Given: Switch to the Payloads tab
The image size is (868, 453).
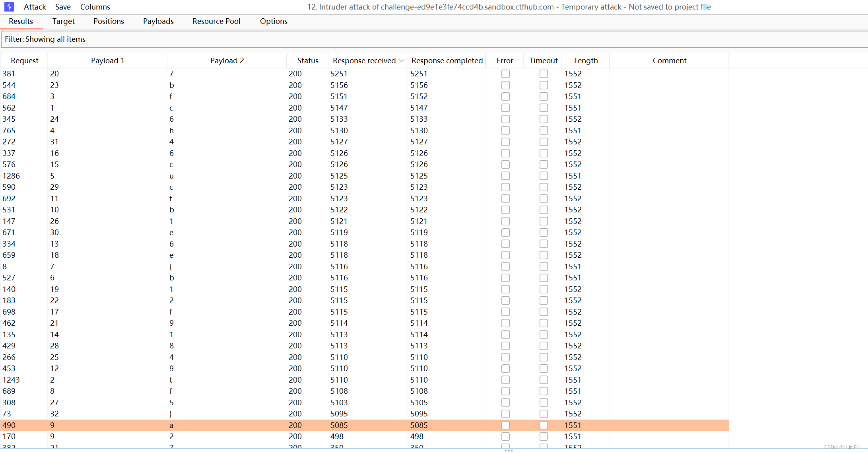Looking at the screenshot, I should point(158,21).
